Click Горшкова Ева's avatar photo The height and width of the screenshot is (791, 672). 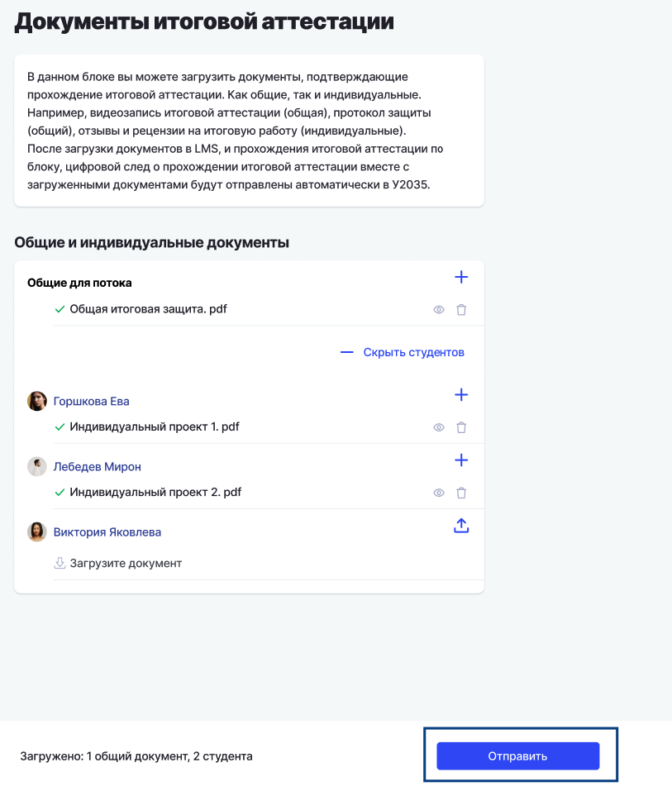37,401
